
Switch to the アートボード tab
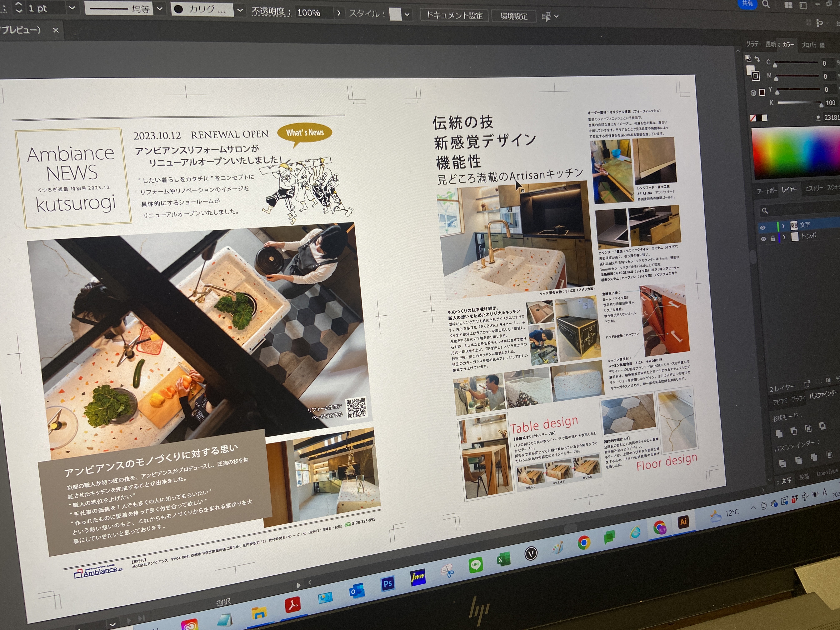[767, 191]
